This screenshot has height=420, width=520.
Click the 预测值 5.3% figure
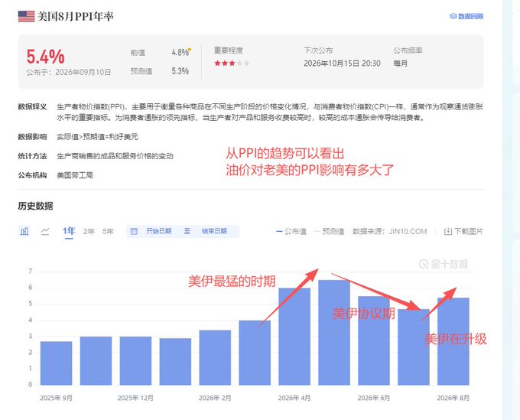[x=180, y=71]
